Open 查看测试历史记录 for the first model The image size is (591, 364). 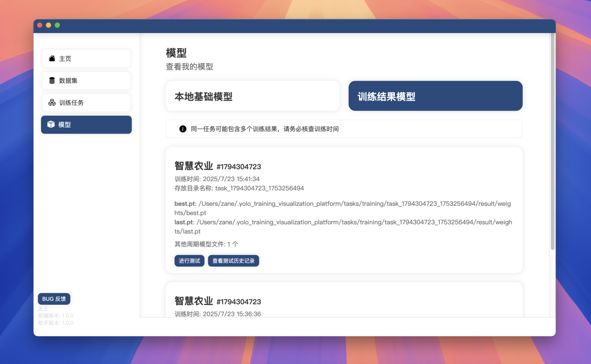pyautogui.click(x=233, y=261)
